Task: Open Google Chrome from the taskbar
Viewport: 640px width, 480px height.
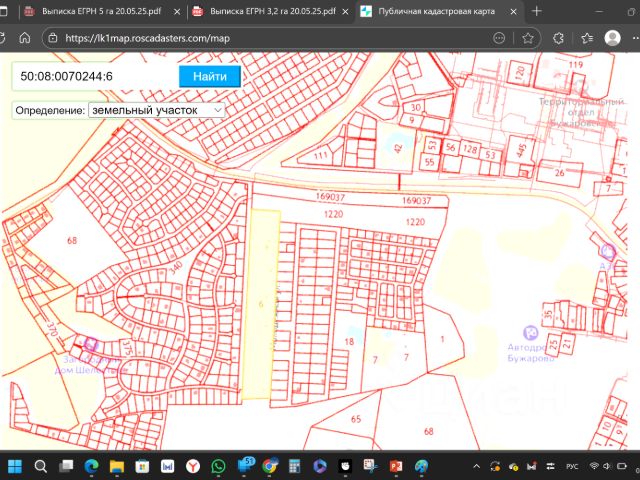Action: click(270, 466)
